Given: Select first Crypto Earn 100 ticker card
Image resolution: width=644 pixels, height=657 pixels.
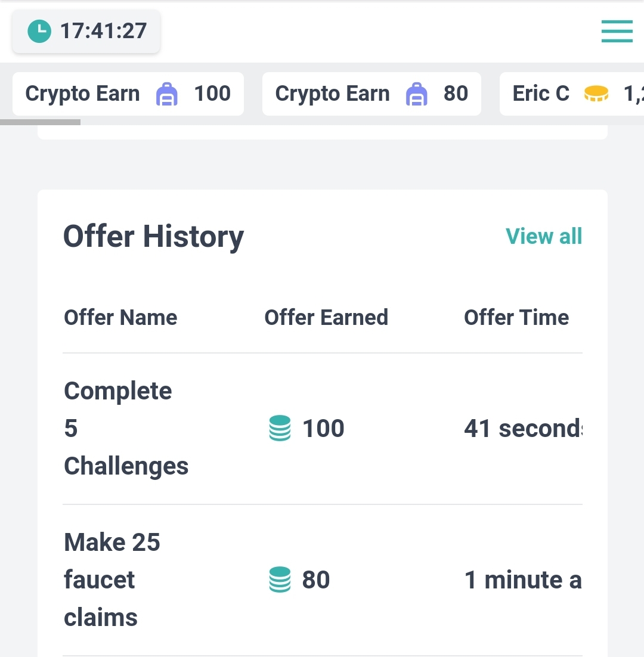Looking at the screenshot, I should coord(128,94).
